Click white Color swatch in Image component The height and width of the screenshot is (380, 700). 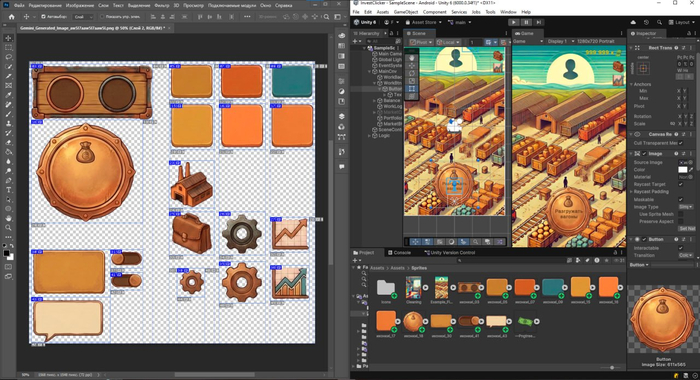point(683,170)
